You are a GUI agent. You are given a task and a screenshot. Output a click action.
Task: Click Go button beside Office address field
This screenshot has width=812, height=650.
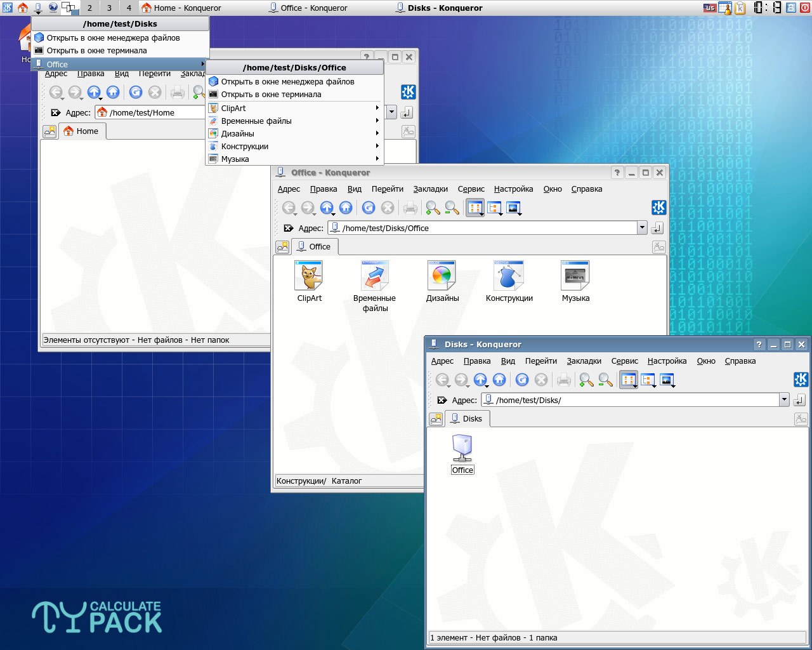point(657,228)
